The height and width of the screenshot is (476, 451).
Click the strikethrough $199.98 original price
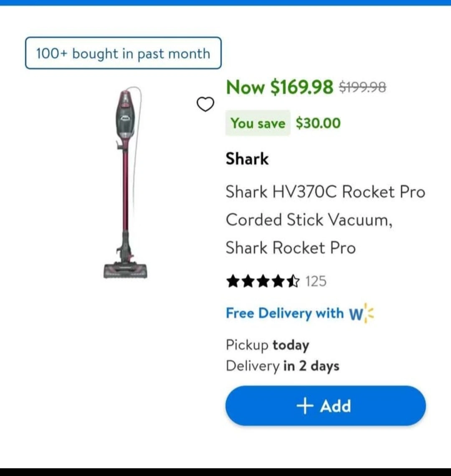click(x=362, y=87)
